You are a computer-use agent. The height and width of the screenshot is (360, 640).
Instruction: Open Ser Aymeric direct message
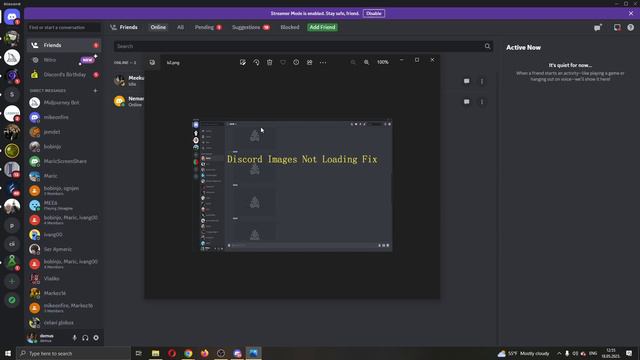click(x=64, y=249)
